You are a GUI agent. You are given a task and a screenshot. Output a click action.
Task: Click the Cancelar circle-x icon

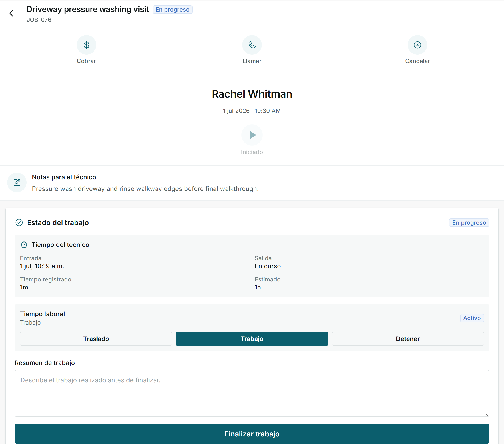[417, 45]
